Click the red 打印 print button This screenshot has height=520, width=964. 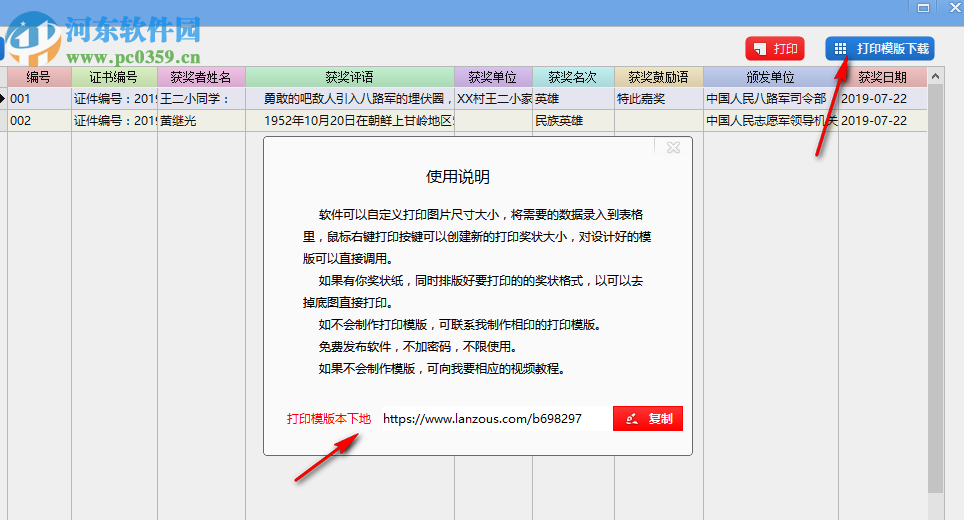click(x=775, y=49)
